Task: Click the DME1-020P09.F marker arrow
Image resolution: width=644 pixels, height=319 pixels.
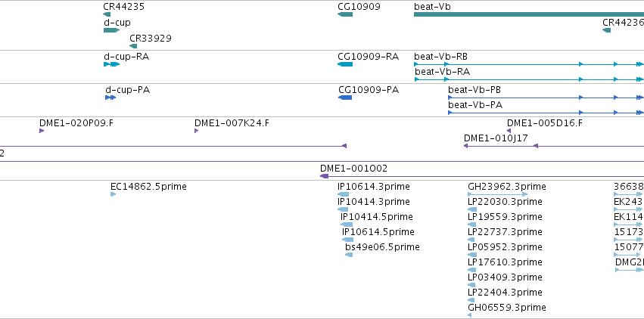Action: (x=42, y=131)
